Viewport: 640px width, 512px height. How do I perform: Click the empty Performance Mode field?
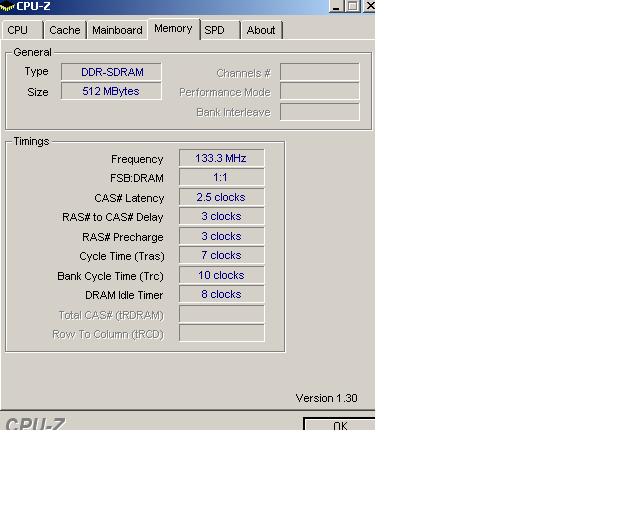(320, 91)
